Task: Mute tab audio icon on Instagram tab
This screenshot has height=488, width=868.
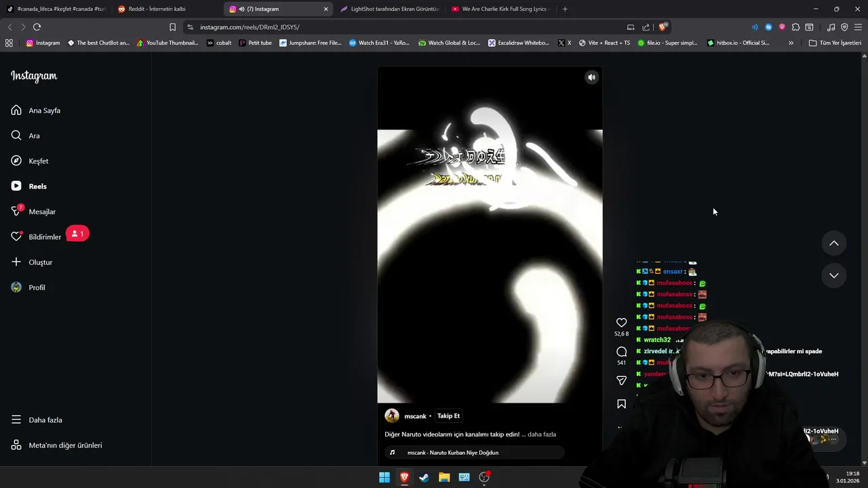Action: [242, 9]
